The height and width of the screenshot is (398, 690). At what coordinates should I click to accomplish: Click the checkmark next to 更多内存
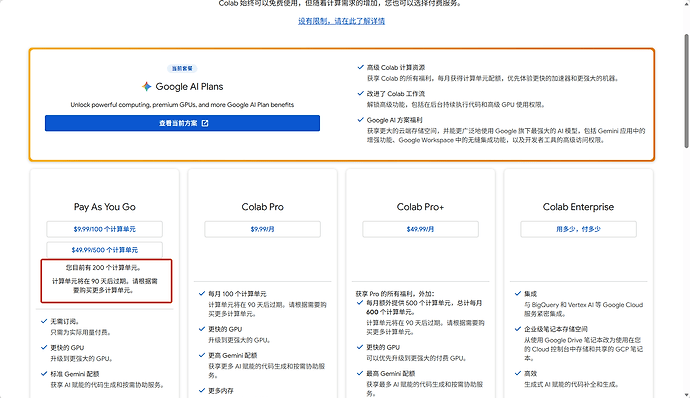[202, 391]
